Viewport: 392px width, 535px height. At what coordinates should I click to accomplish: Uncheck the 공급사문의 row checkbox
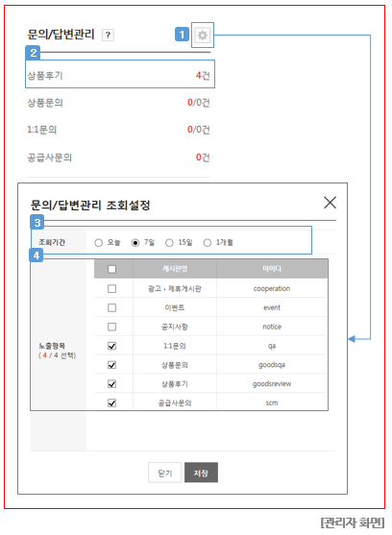tap(111, 402)
